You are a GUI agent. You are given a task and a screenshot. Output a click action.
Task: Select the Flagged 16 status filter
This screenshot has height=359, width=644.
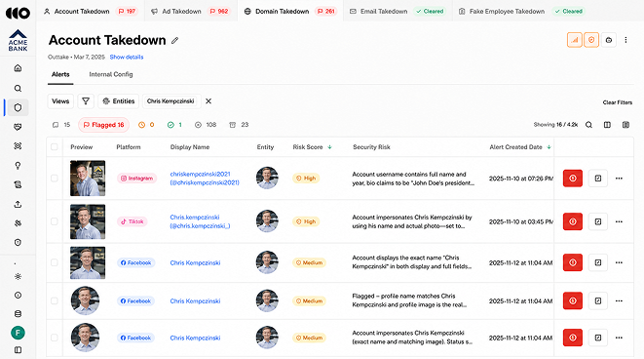pyautogui.click(x=104, y=125)
